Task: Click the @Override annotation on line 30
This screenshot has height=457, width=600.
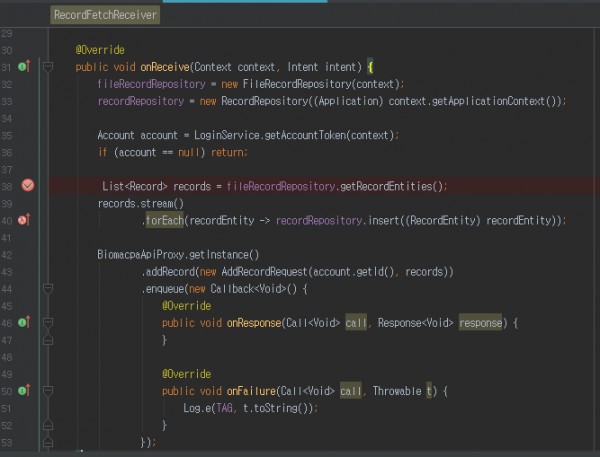Action: click(x=100, y=50)
